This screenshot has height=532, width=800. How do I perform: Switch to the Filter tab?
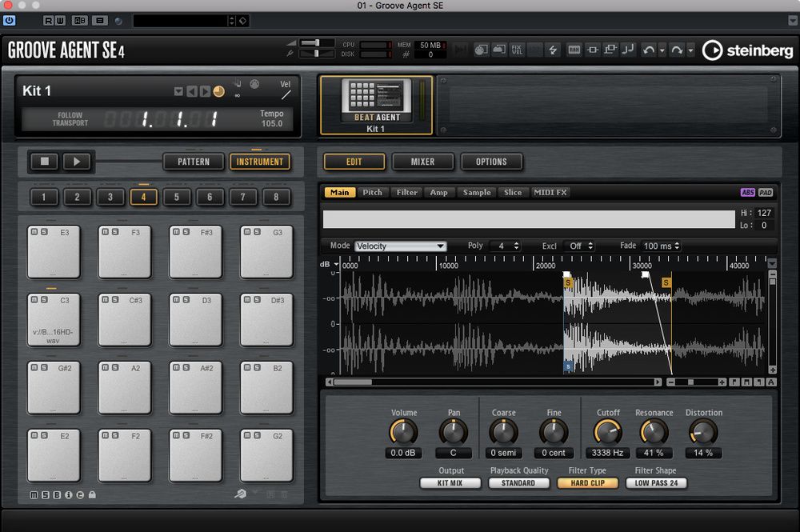[406, 192]
